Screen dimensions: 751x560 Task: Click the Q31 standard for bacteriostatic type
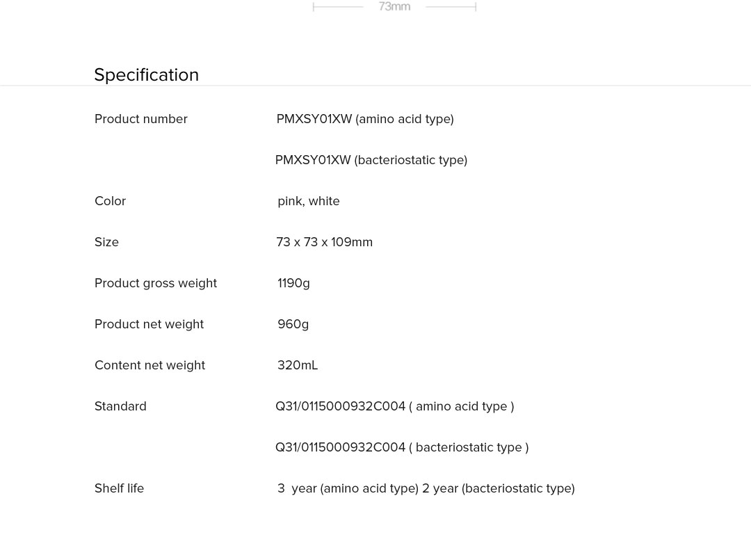pyautogui.click(x=402, y=447)
